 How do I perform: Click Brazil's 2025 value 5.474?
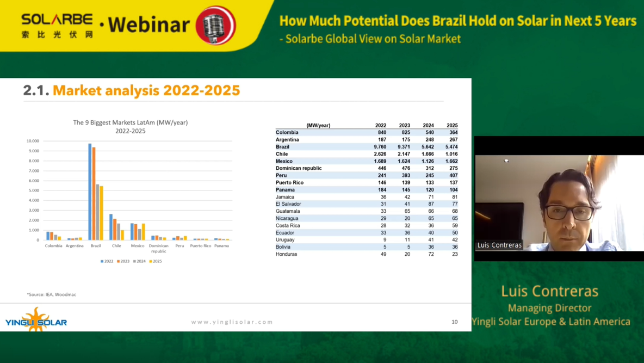(x=451, y=147)
